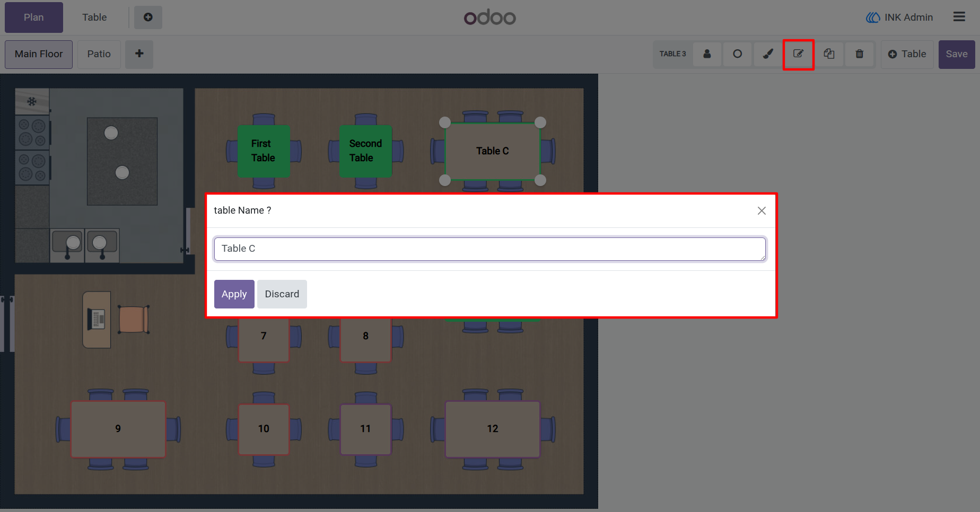Select the Second Table on floor plan
This screenshot has width=980, height=512.
pyautogui.click(x=365, y=151)
